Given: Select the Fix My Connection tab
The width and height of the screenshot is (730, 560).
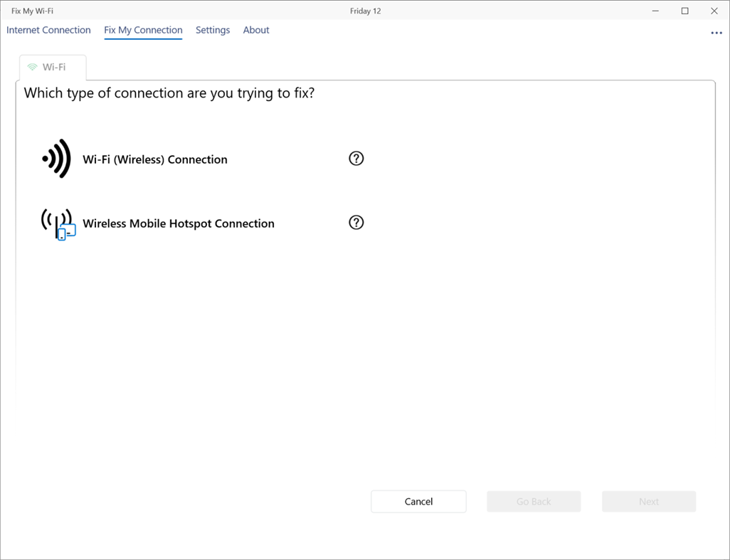Looking at the screenshot, I should [143, 30].
